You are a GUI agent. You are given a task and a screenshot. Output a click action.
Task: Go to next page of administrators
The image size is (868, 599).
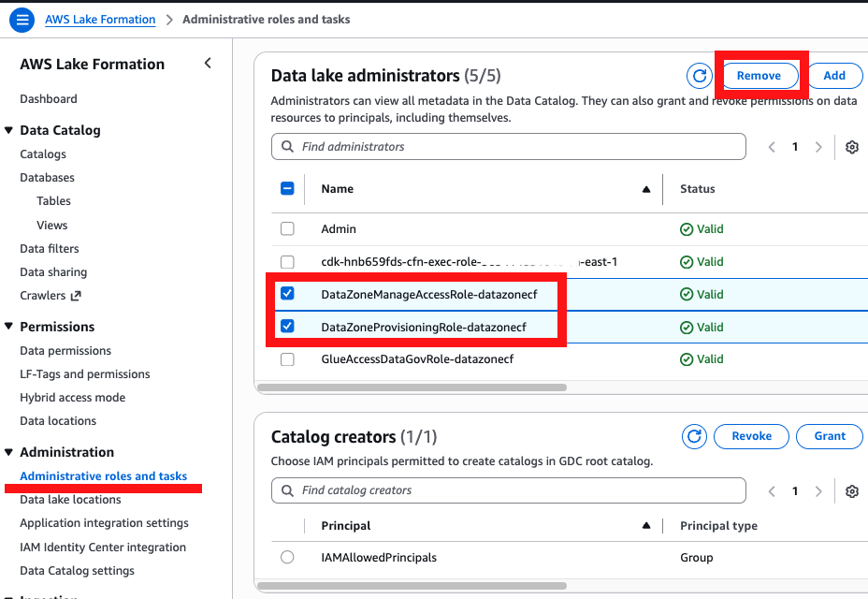(818, 147)
